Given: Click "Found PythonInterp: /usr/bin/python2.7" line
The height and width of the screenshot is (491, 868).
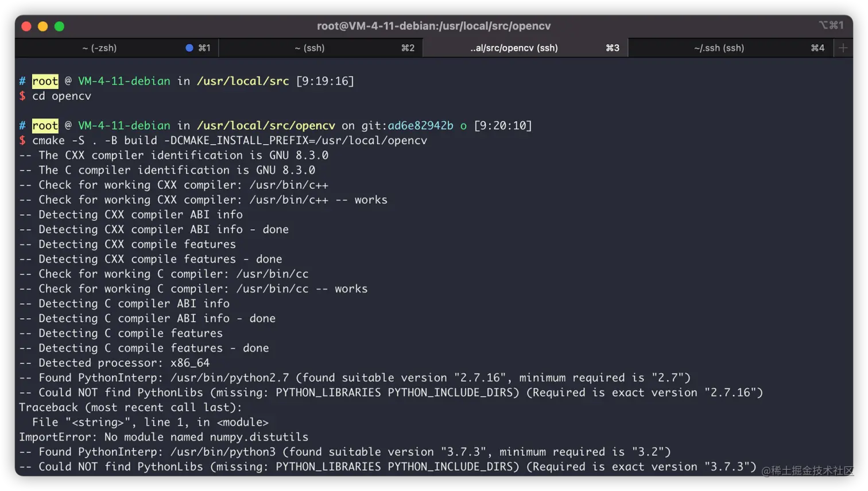Looking at the screenshot, I should click(x=355, y=378).
